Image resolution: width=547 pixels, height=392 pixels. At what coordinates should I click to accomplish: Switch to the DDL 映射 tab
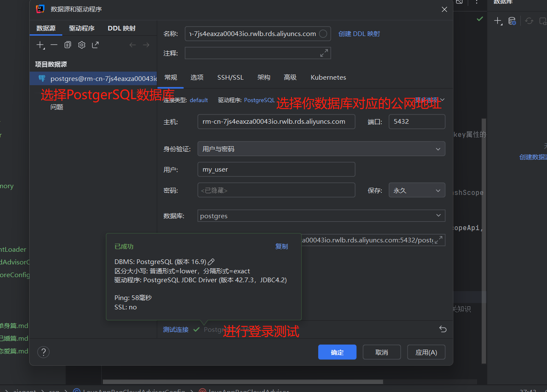pyautogui.click(x=122, y=28)
